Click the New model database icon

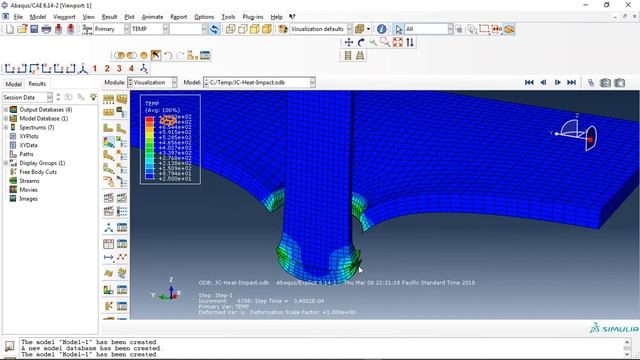point(10,29)
